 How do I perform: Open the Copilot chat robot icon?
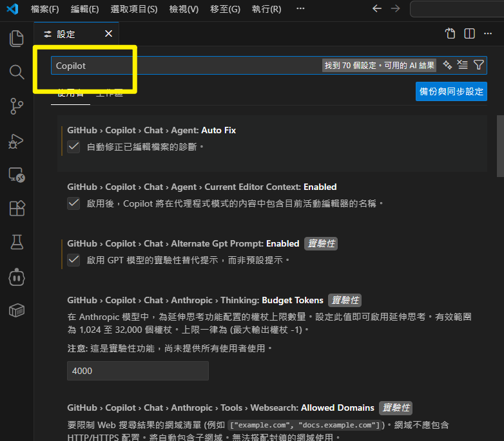click(x=16, y=277)
